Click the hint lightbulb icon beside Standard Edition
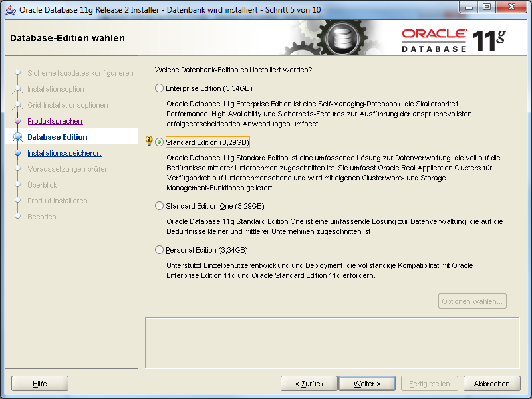 pos(149,142)
